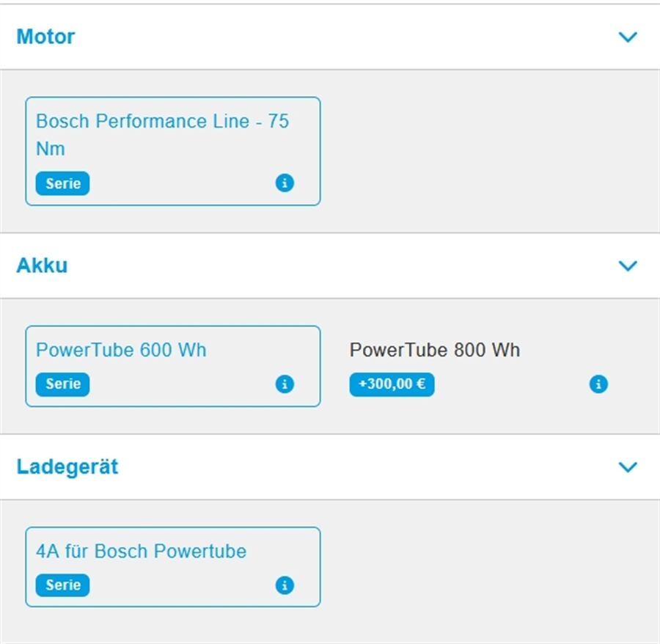Image resolution: width=660 pixels, height=644 pixels.
Task: Click the Motor section heading
Action: 45,37
